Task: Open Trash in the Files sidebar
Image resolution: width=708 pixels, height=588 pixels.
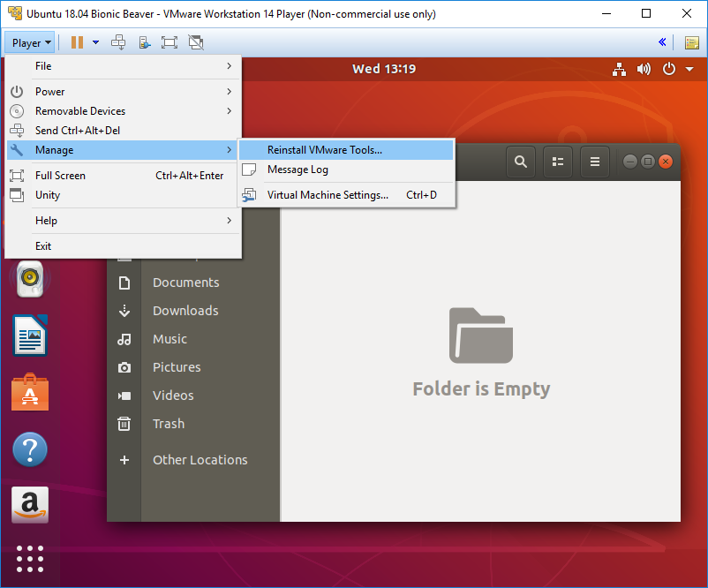Action: 193,424
